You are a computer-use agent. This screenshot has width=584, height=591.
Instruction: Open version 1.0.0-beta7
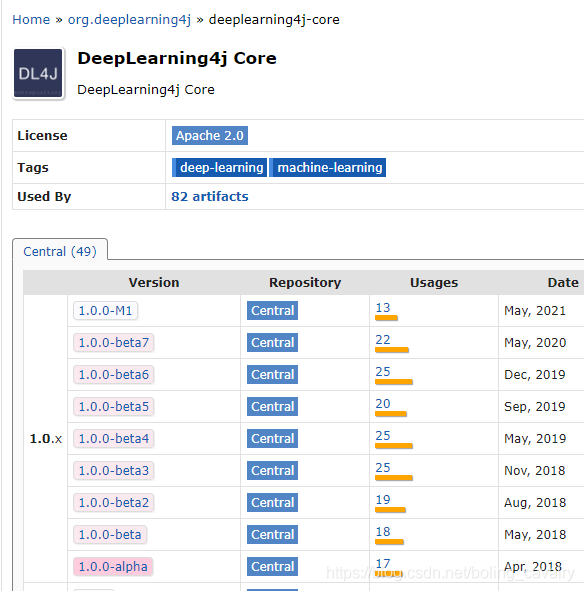pos(113,343)
